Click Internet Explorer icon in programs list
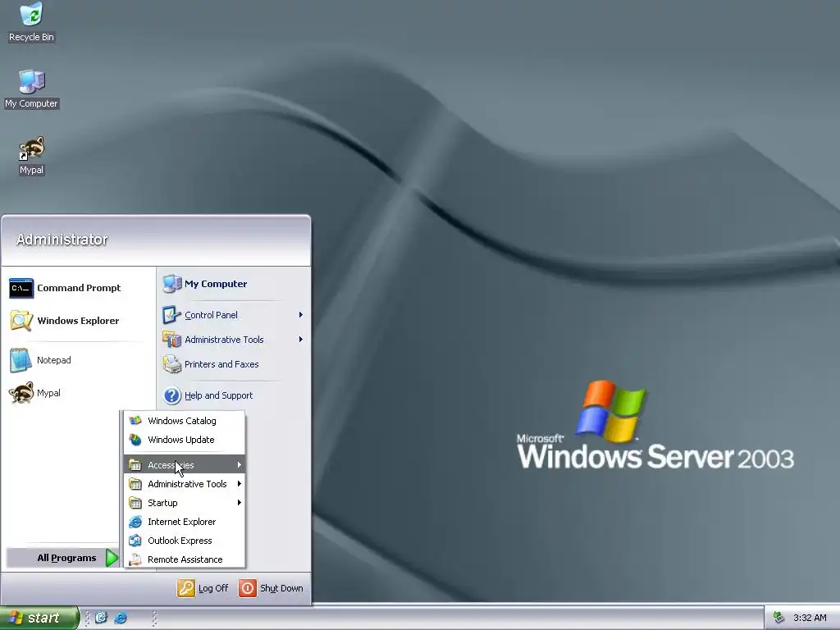840x630 pixels. 135,522
